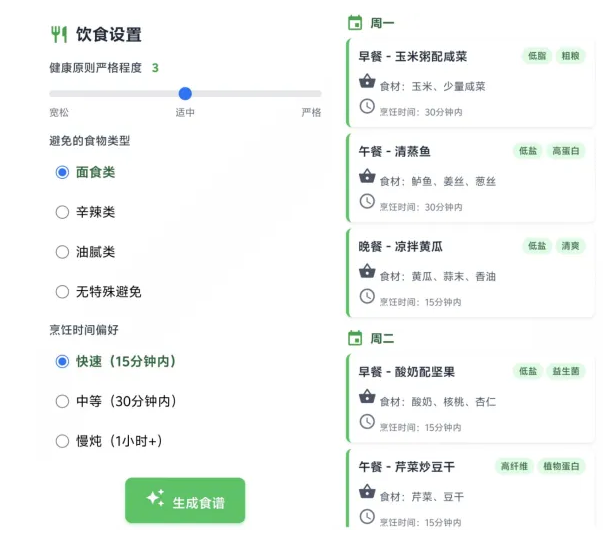
Task: Choose 油腻类 as the food type to avoid
Action: 62,252
